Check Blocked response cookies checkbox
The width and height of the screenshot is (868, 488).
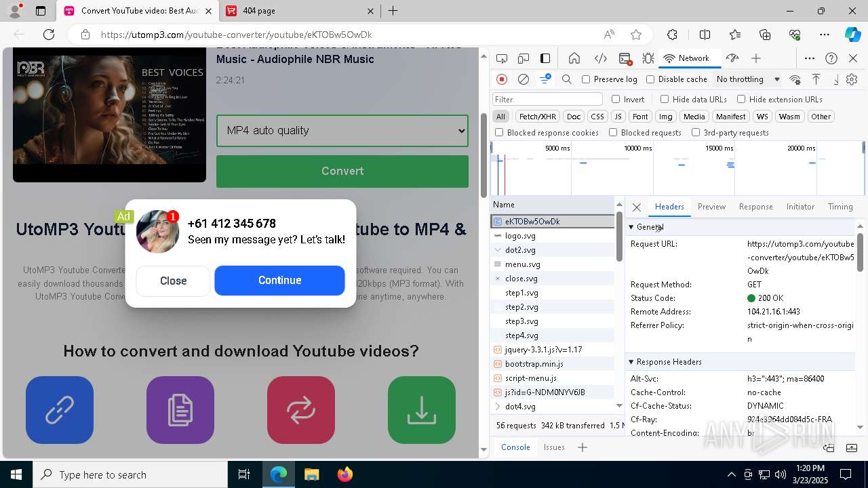500,133
